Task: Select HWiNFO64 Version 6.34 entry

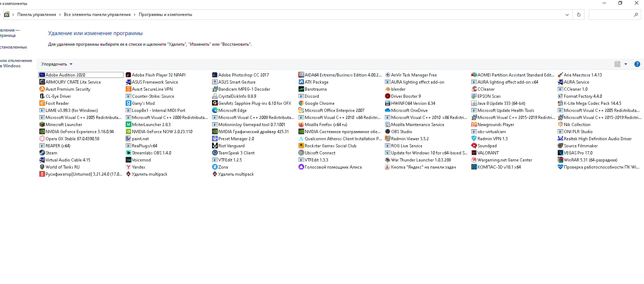Action: click(410, 103)
